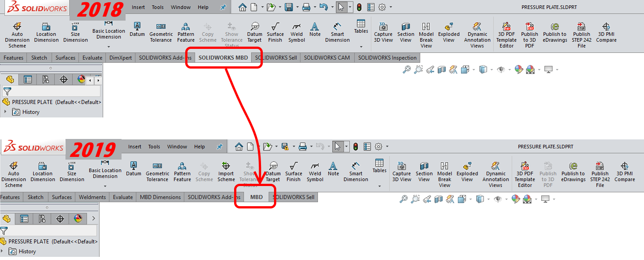Open Geometric Tolerance in 2018 ribbon
Viewport: 644px width, 260px height.
coord(161,32)
